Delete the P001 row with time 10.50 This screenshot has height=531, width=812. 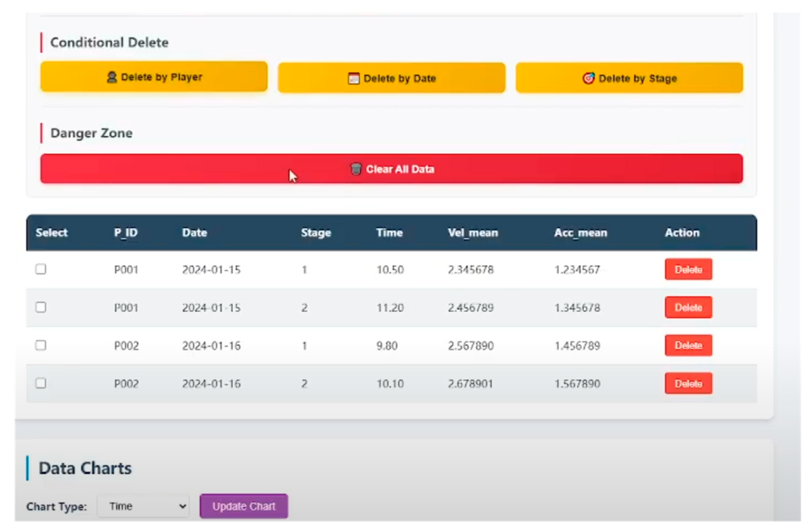pos(688,269)
